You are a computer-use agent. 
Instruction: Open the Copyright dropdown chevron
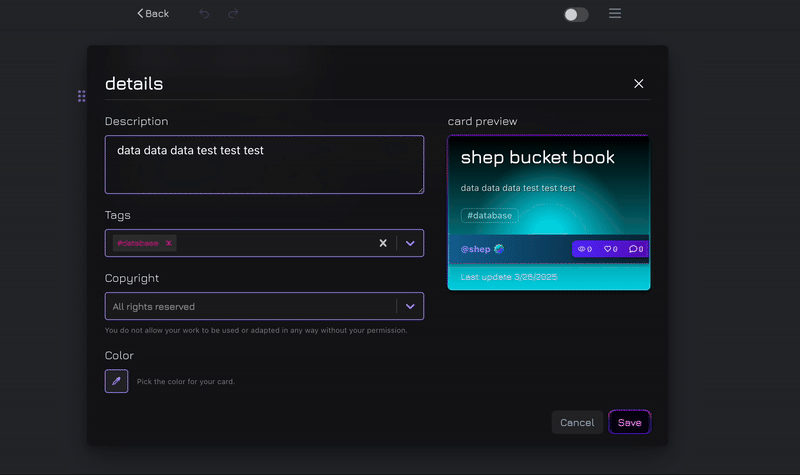[410, 306]
